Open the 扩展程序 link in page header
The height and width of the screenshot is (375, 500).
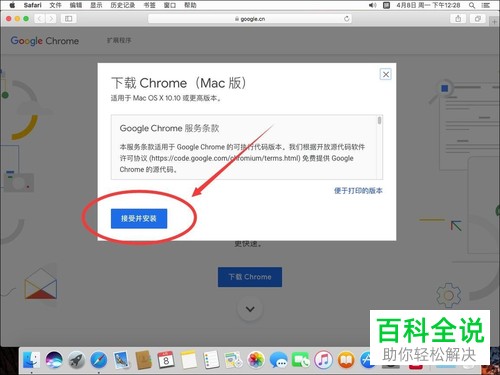[x=119, y=40]
